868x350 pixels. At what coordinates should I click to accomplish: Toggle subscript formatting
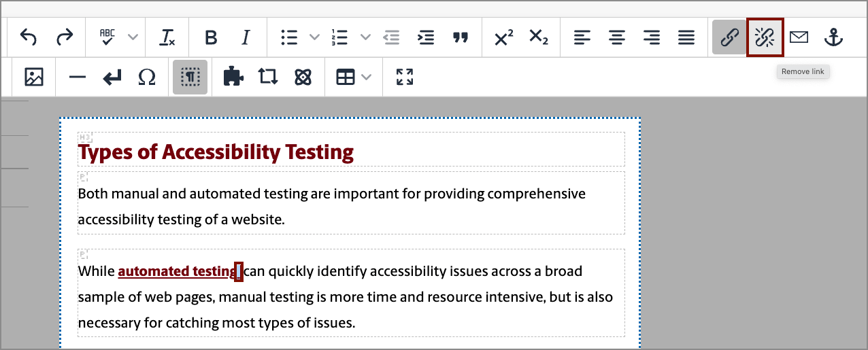[x=539, y=37]
